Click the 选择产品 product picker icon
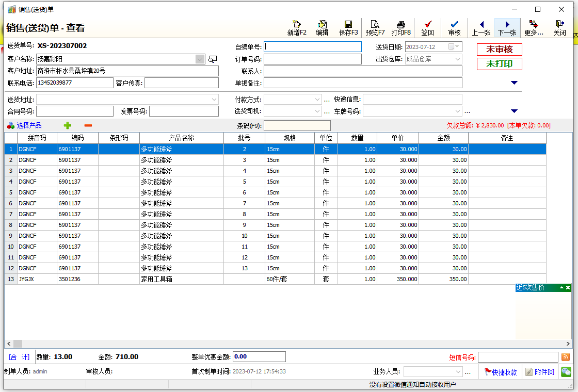 (x=11, y=126)
